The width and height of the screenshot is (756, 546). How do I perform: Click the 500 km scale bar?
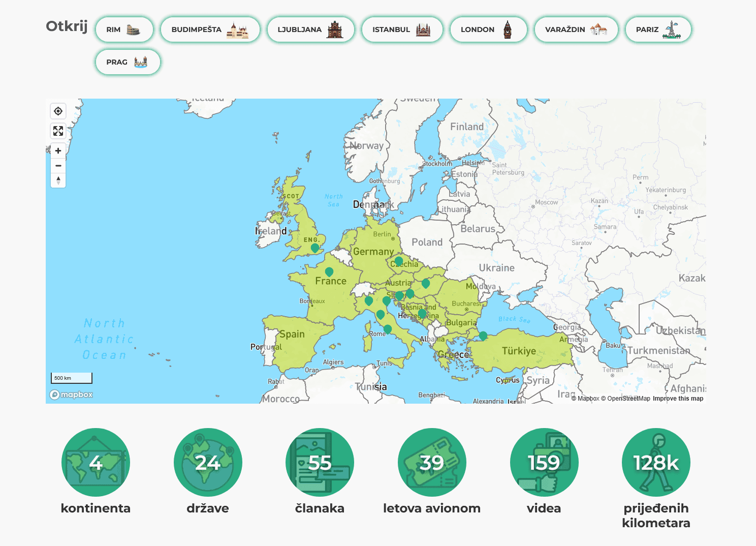[71, 378]
